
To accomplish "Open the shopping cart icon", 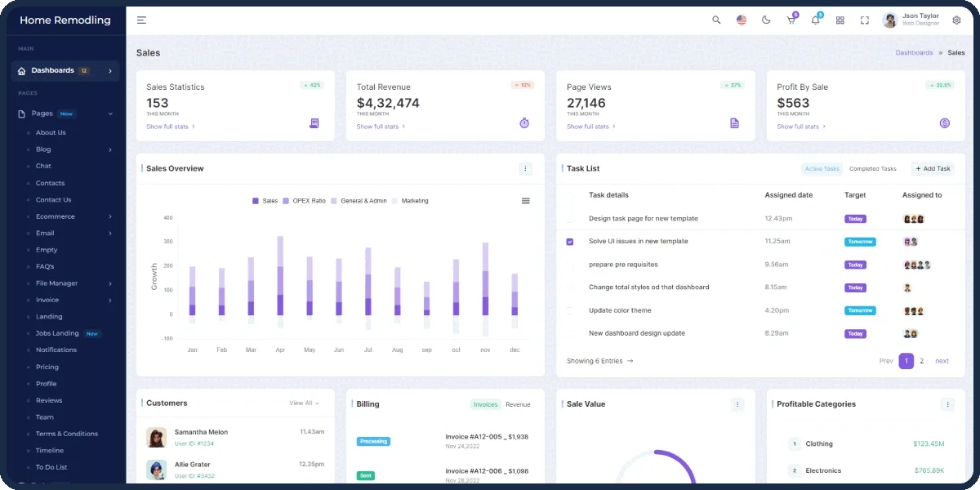I will pos(791,20).
